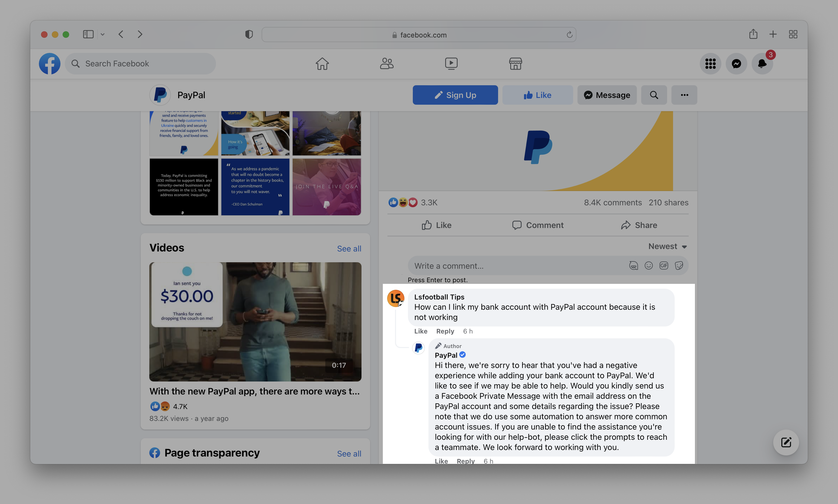The image size is (838, 504).
Task: Open the 210 shares link
Action: pyautogui.click(x=668, y=203)
